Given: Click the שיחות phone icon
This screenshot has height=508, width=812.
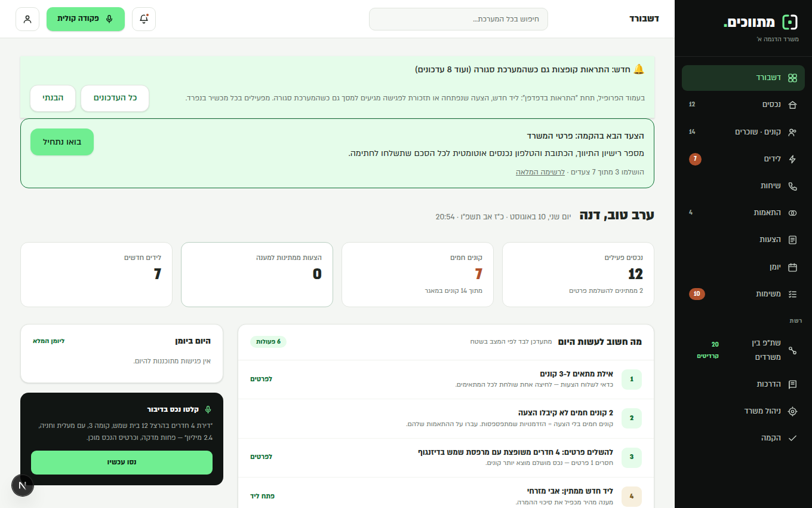Looking at the screenshot, I should (792, 186).
